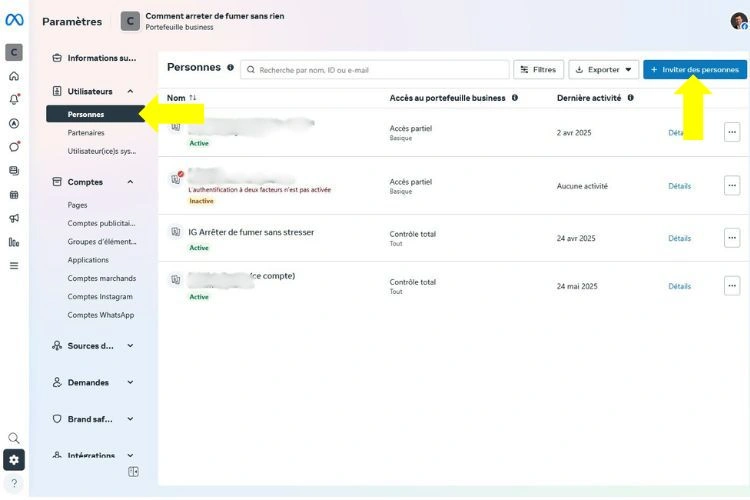Click info icon beside Dernière activité
The width and height of the screenshot is (750, 500).
(630, 98)
